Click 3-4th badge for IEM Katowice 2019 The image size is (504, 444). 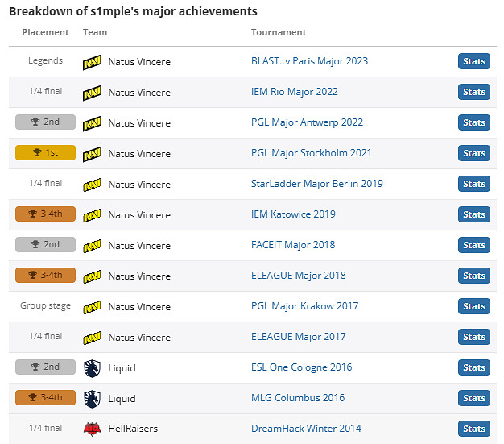45,214
